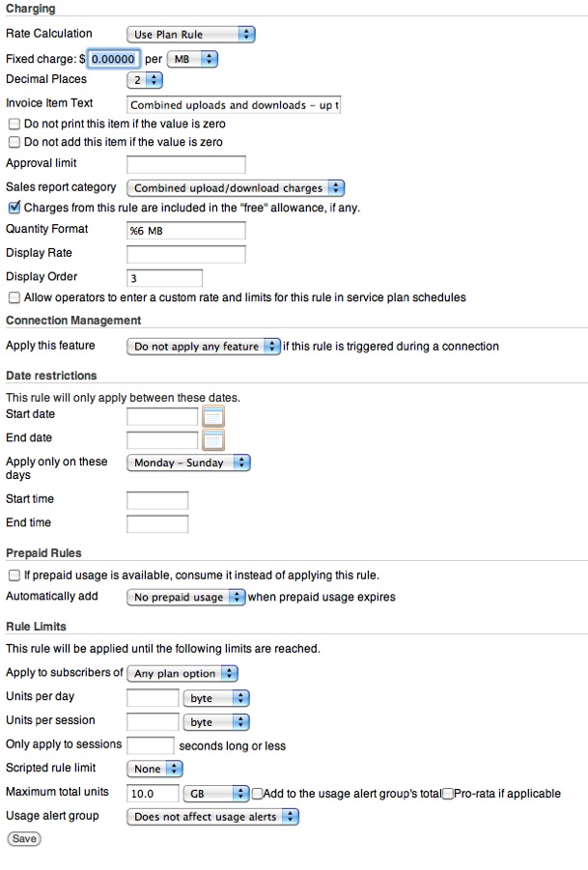Viewport: 588px width, 870px height.
Task: Select Maximum total units GB dropdown
Action: [x=215, y=794]
